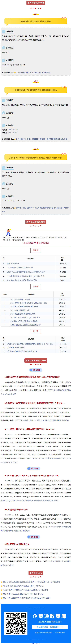
Task: Click the 山西省 red outlined label
Action: pyautogui.click(x=36, y=287)
